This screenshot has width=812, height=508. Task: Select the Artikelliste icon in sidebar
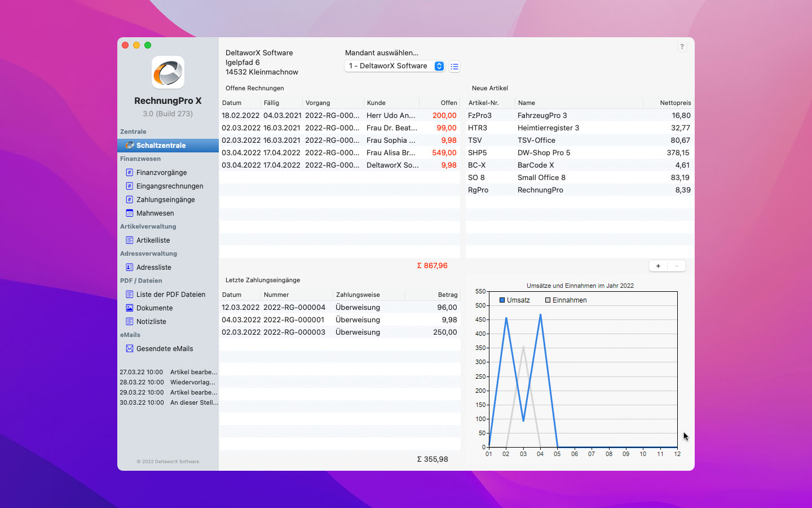click(129, 240)
